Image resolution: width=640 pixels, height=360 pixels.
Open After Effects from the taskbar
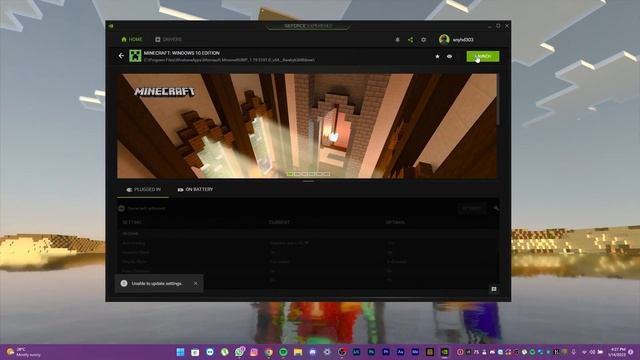coord(400,352)
